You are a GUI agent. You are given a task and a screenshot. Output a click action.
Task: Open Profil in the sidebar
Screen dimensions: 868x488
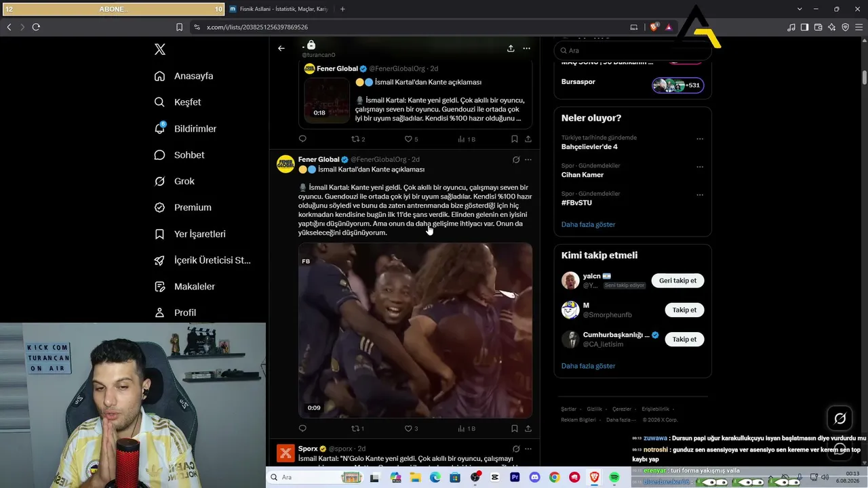point(175,312)
